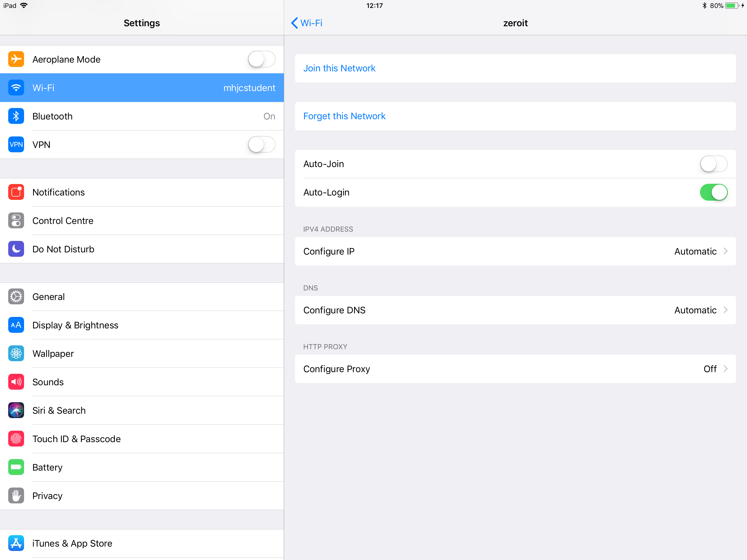The width and height of the screenshot is (747, 560).
Task: Toggle the VPN switch on
Action: (261, 145)
